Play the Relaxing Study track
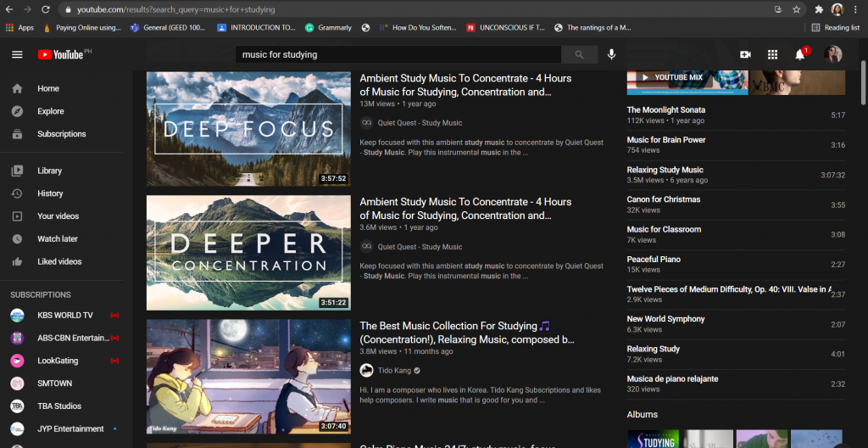This screenshot has height=448, width=868. (736, 355)
